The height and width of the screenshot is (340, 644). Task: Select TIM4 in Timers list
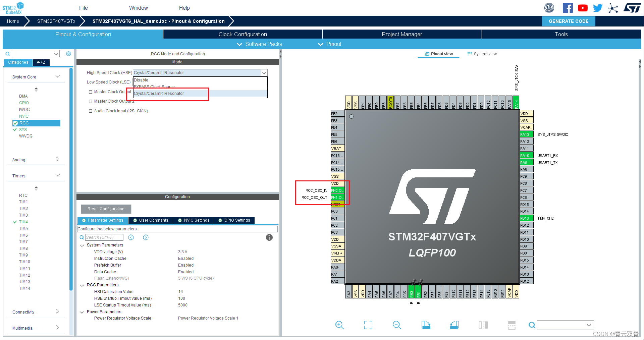coord(23,222)
